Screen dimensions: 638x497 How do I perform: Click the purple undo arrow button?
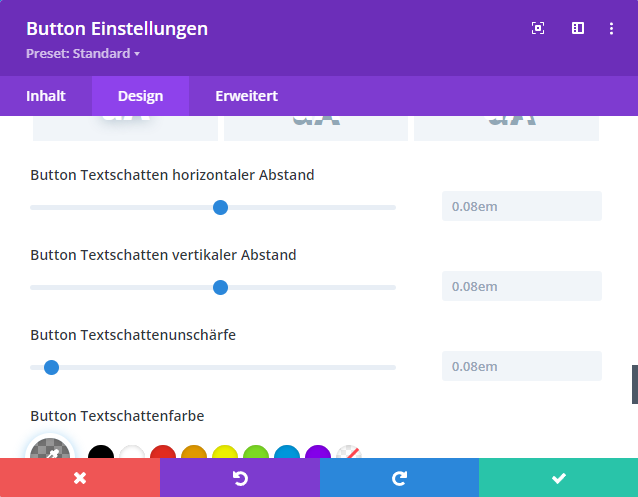240,478
